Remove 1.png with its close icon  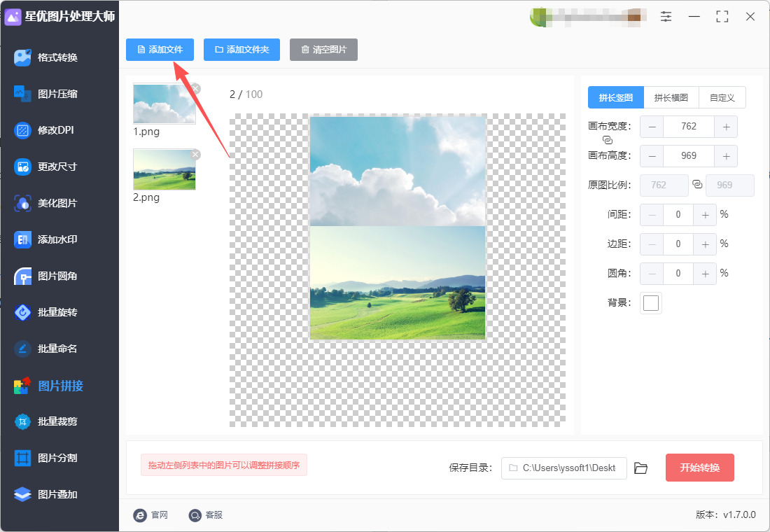pos(195,89)
